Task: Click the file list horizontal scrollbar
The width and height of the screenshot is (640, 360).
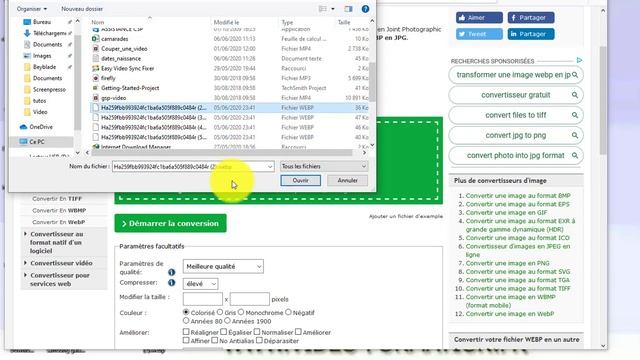Action: pyautogui.click(x=222, y=153)
